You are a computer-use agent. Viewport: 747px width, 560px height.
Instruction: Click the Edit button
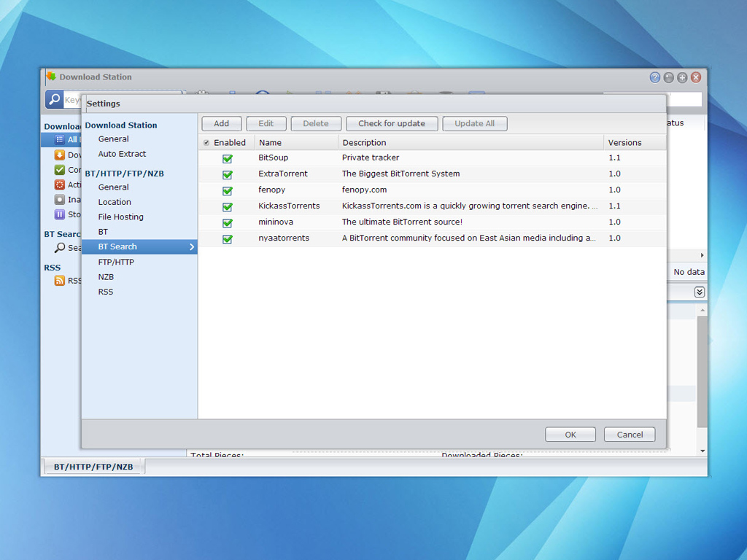pos(266,123)
